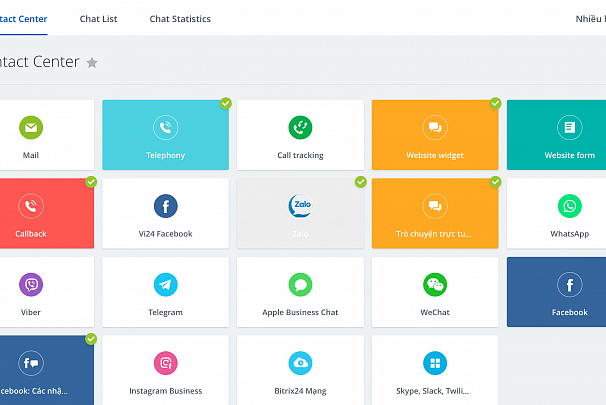Image resolution: width=606 pixels, height=405 pixels.
Task: Click the green checkmark on Zalo tile
Action: click(x=361, y=182)
